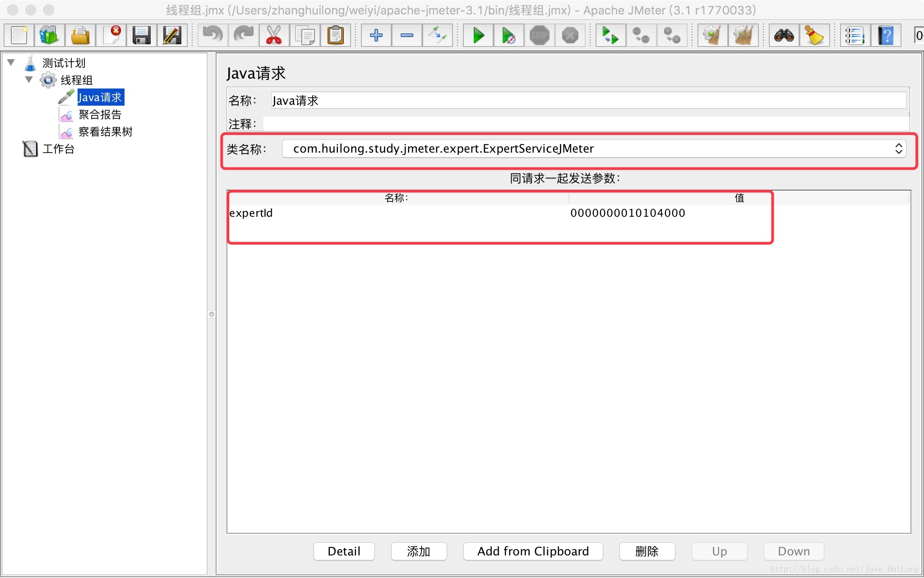Click the 名称 input field
Viewport: 924px width, 578px height.
(x=588, y=100)
